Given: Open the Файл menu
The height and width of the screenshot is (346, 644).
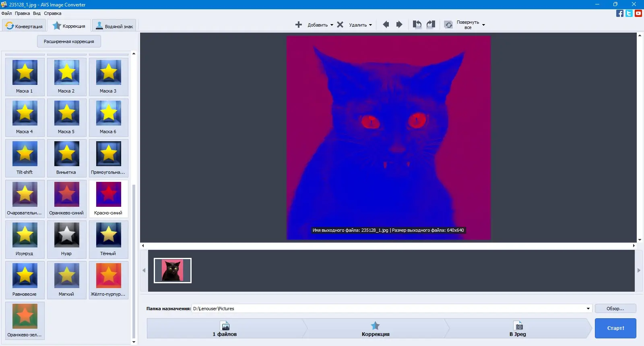Looking at the screenshot, I should (6, 13).
